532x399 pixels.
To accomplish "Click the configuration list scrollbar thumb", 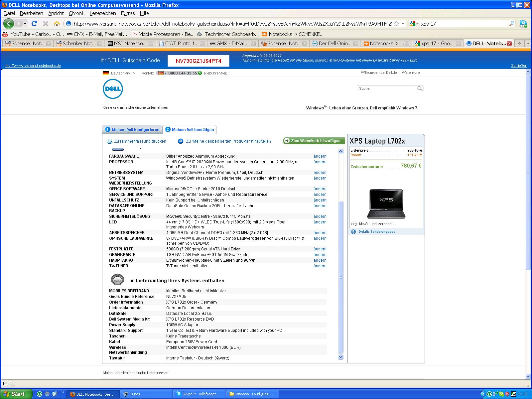I will [x=340, y=277].
